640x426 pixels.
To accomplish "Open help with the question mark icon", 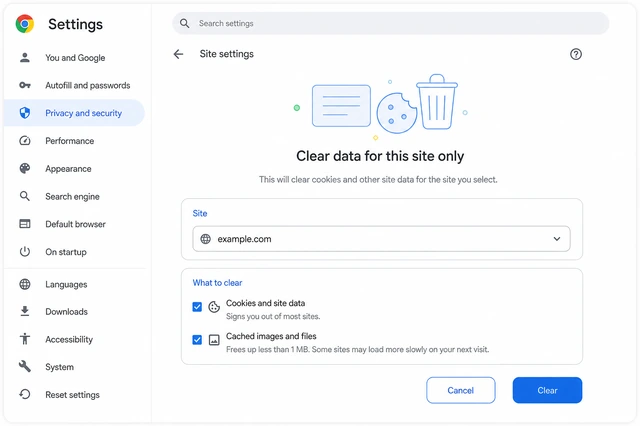I will 576,54.
